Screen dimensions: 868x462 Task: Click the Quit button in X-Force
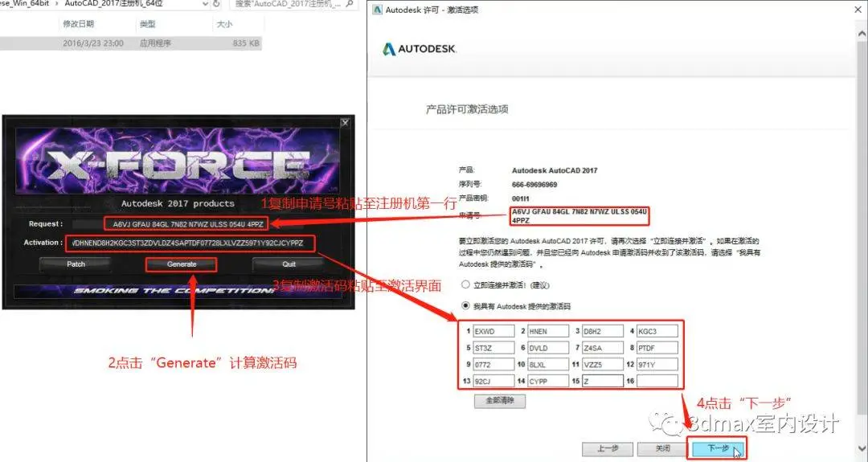[289, 264]
